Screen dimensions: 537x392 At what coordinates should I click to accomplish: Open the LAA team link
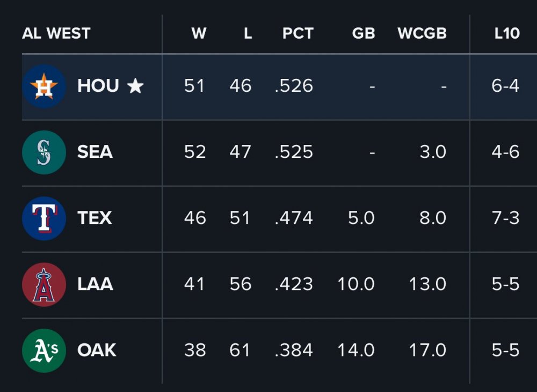[x=95, y=284]
